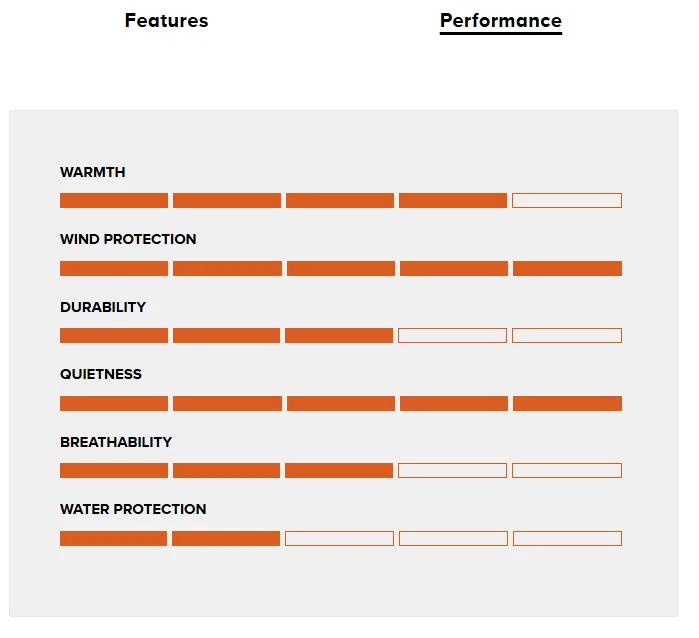This screenshot has width=699, height=638.
Task: Click the second filled Water Protection segment
Action: 226,538
